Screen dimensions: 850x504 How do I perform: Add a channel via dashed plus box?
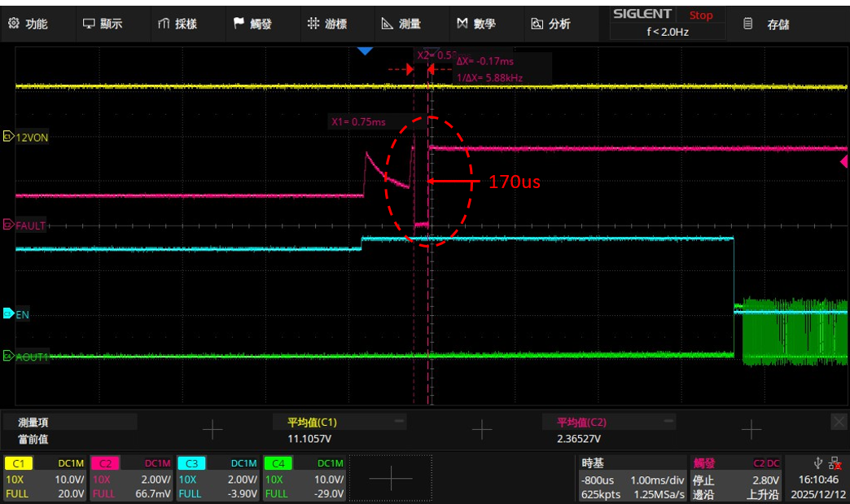pyautogui.click(x=390, y=479)
